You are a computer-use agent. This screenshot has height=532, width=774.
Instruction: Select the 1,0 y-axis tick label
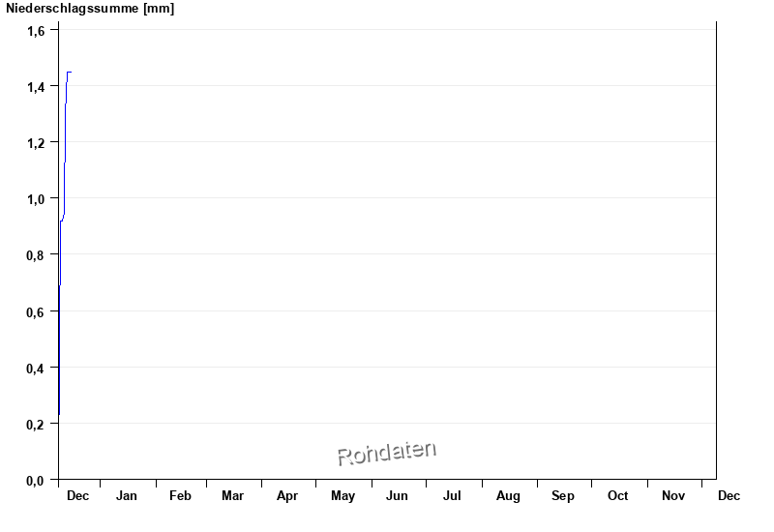37,199
